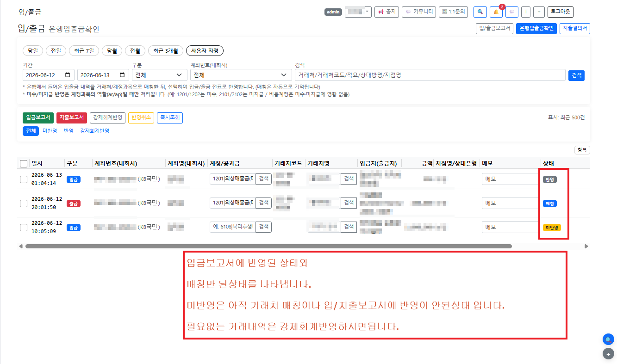Click the plus button in the header
Viewport: 617px width, 364px height.
tap(539, 12)
